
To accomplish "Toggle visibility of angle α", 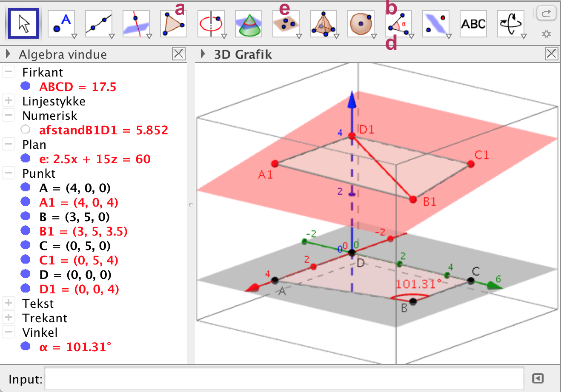I will click(26, 346).
